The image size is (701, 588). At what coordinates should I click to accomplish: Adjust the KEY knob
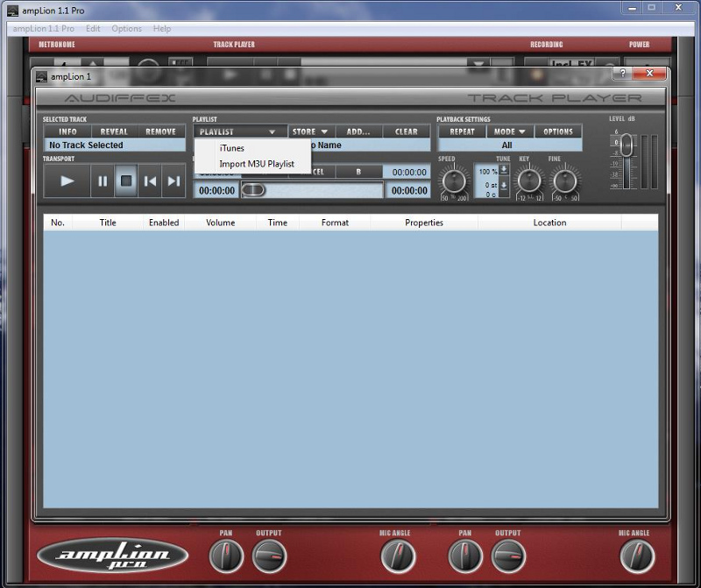tap(529, 181)
